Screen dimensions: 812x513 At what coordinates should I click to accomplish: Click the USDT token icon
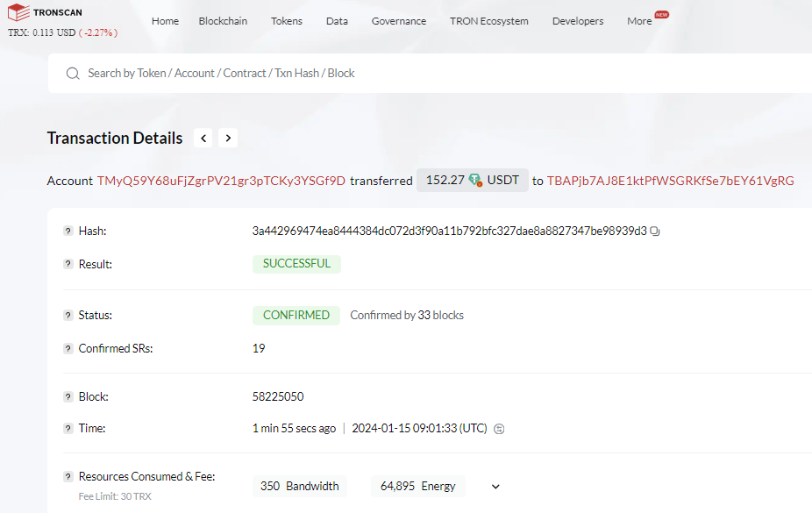tap(475, 180)
